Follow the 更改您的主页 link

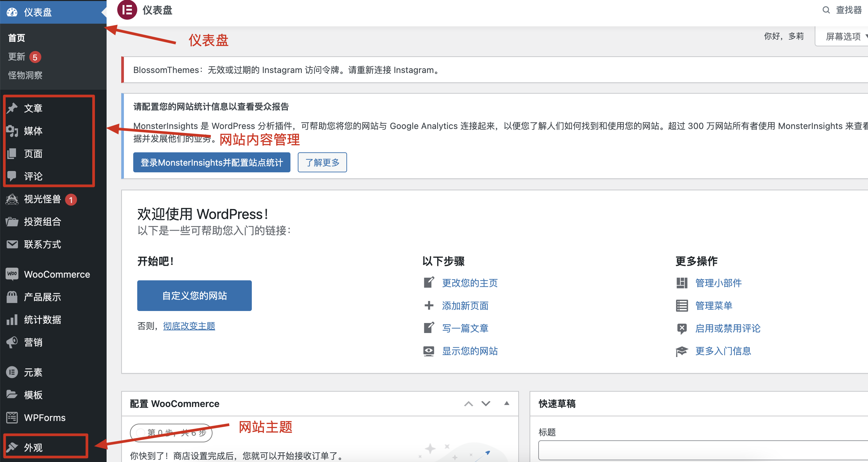tap(470, 283)
